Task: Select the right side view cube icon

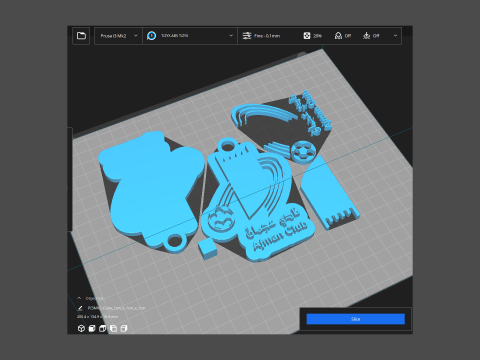Action: (x=124, y=329)
